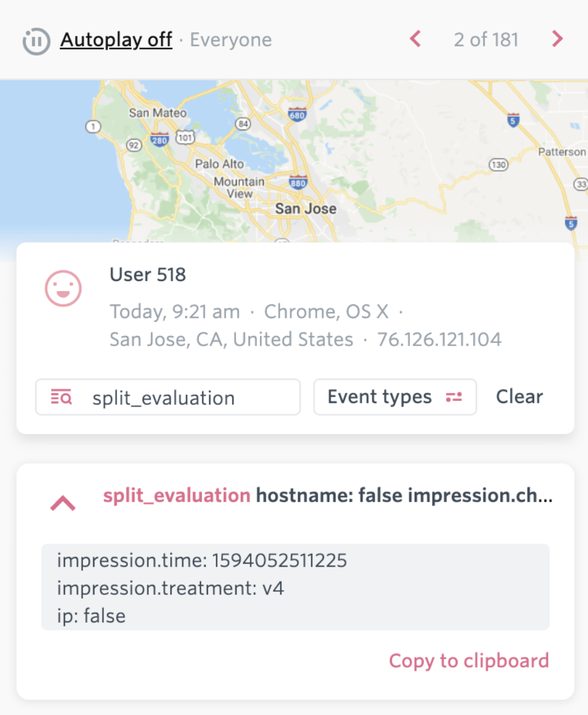Click the Interstate 880 shield on map
The width and height of the screenshot is (588, 715).
(x=298, y=182)
